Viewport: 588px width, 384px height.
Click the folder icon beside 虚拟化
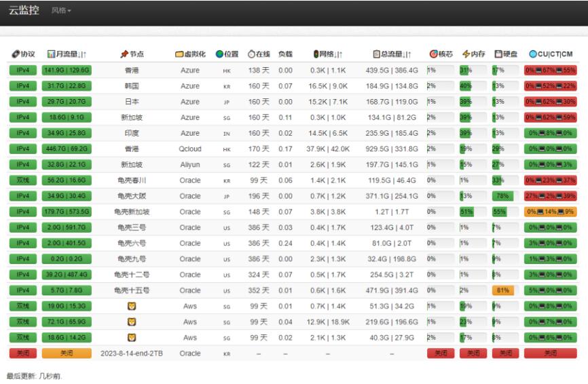179,54
